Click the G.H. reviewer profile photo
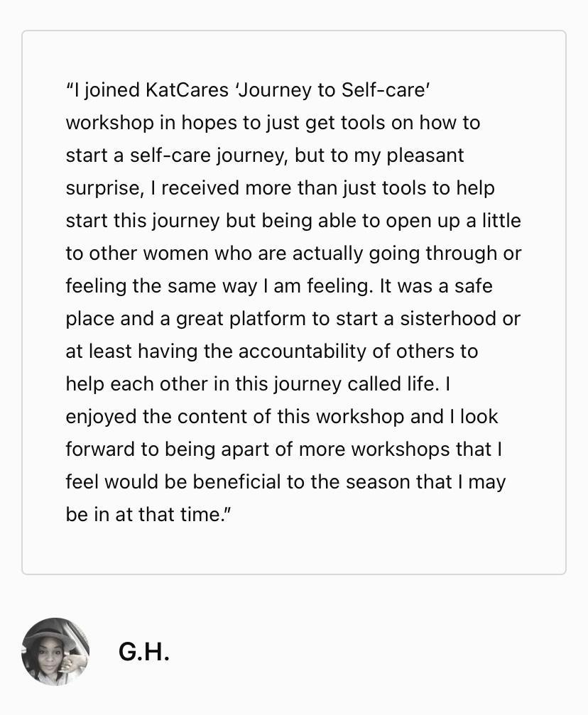Screen dimensions: 588x715 pyautogui.click(x=55, y=651)
